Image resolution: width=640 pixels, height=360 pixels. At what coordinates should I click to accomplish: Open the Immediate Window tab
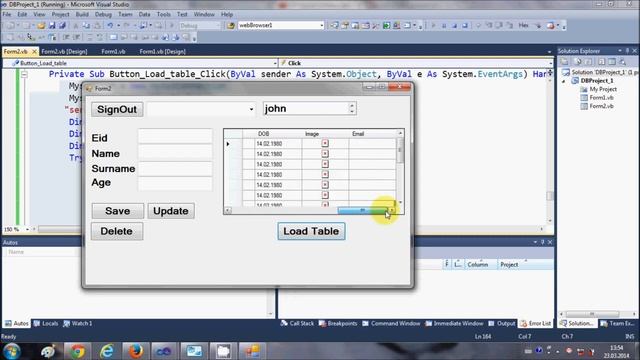point(454,323)
